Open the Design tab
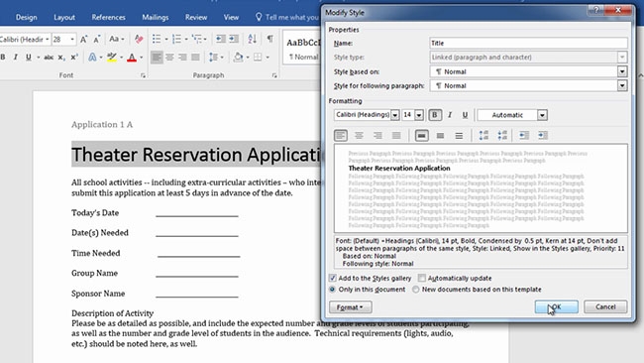 [27, 17]
